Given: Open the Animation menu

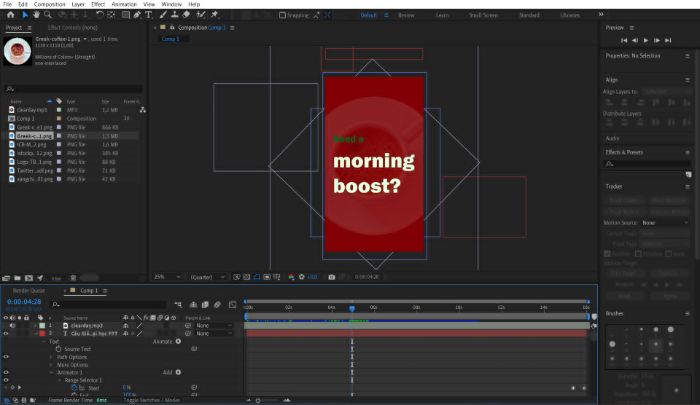Looking at the screenshot, I should coord(124,4).
